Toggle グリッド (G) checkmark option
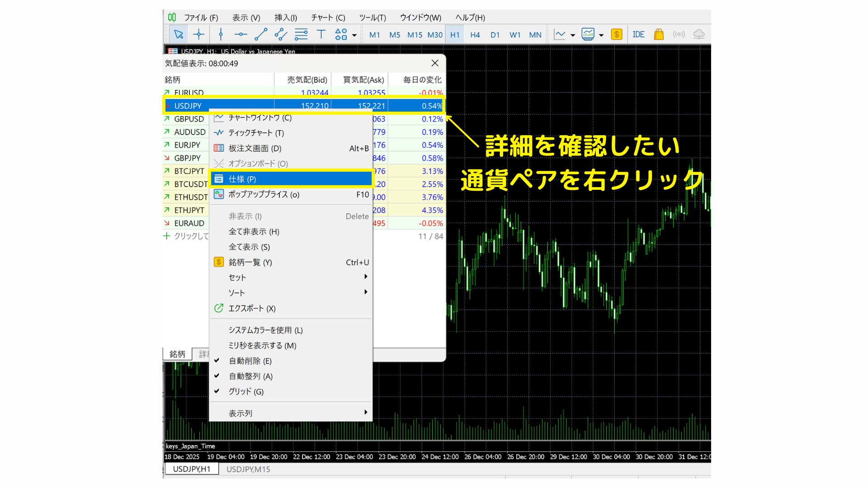868x488 pixels. click(246, 391)
